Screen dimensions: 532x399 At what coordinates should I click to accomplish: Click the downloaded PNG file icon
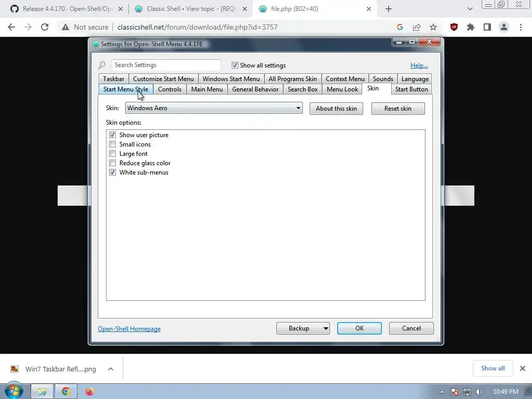pos(15,369)
